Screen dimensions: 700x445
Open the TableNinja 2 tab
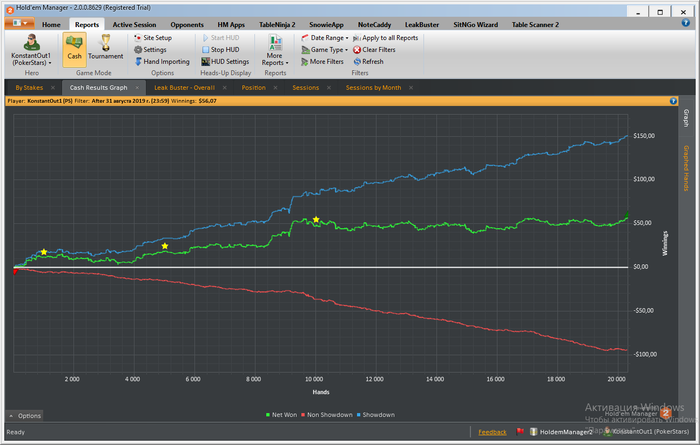pos(277,25)
